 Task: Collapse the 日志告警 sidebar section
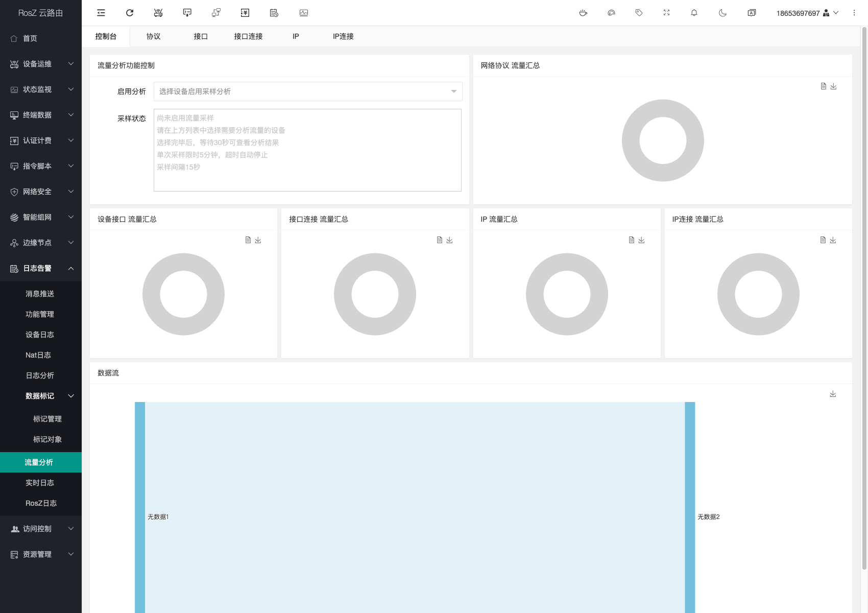pos(41,268)
